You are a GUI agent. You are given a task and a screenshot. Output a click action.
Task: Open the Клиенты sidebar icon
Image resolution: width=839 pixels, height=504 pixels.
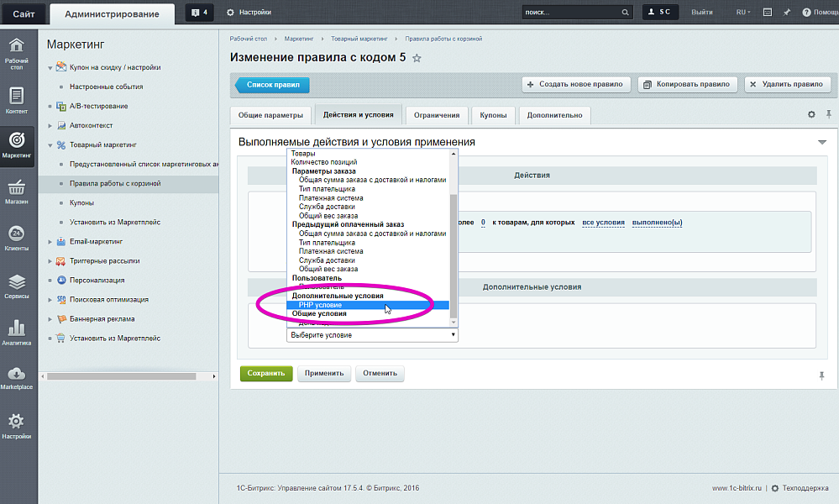(x=16, y=239)
